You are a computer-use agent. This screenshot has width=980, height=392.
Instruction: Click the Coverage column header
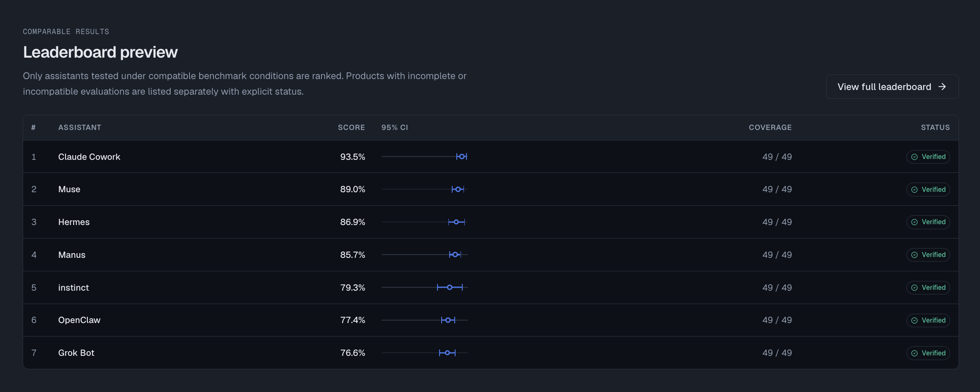click(x=770, y=127)
